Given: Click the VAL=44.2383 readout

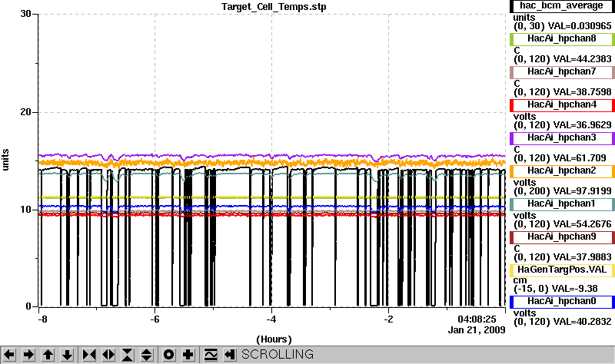Looking at the screenshot, I should point(582,59).
